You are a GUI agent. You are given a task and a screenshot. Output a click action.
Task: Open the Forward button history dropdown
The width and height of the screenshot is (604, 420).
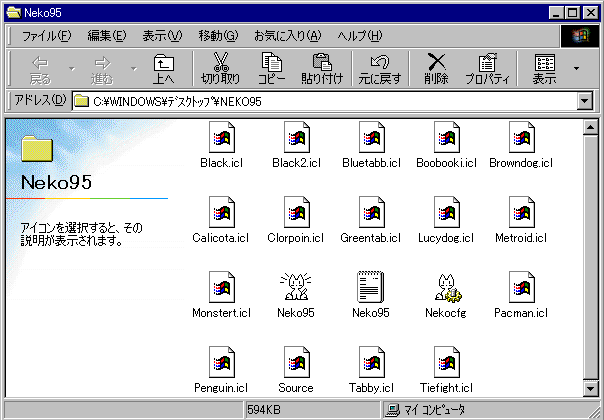[134, 69]
